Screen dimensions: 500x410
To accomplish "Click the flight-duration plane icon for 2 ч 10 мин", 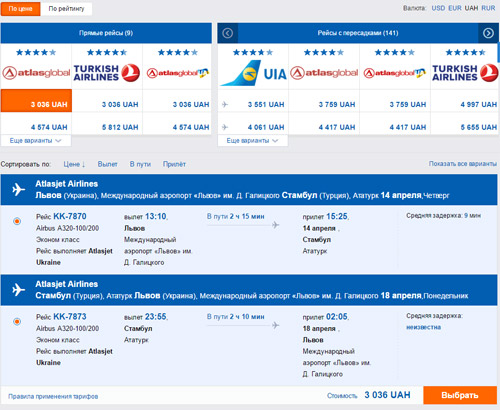I will (275, 325).
